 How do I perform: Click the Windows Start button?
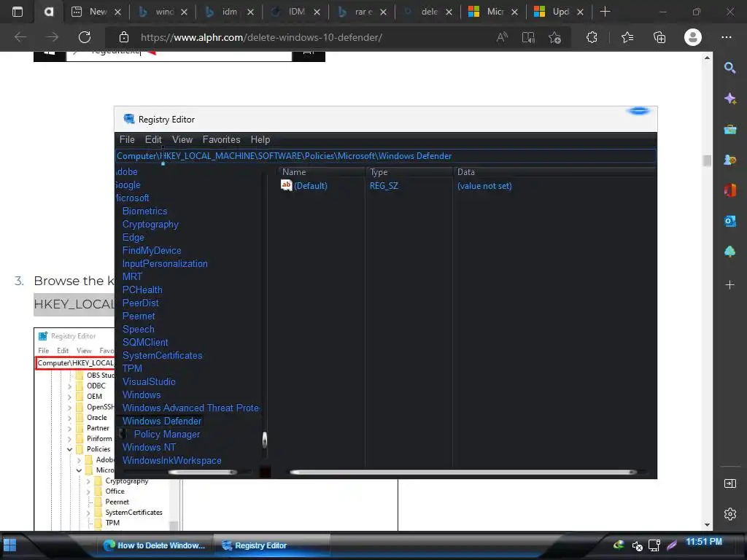pos(9,545)
